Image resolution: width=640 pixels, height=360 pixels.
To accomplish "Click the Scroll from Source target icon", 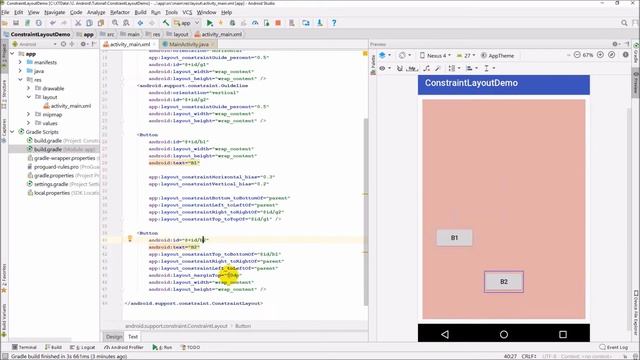I will (63, 44).
